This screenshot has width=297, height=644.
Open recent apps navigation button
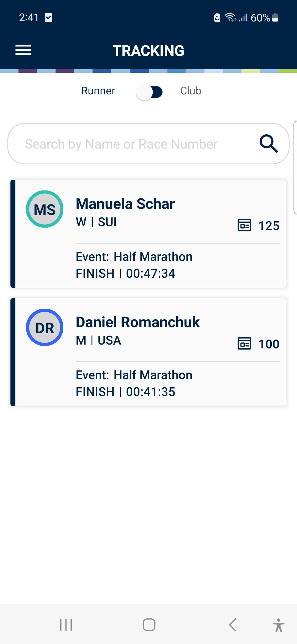pos(66,625)
